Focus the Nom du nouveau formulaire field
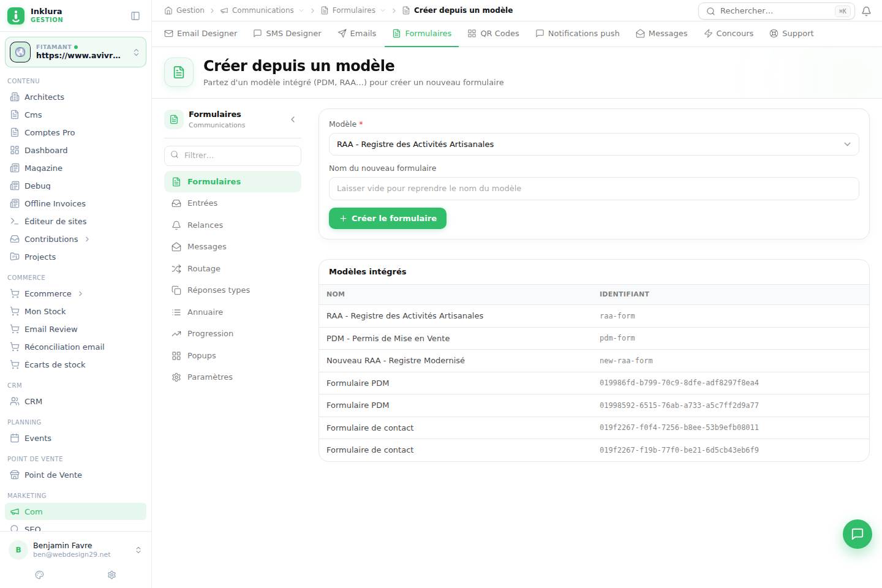Screen dimensions: 882x588 click(594, 189)
